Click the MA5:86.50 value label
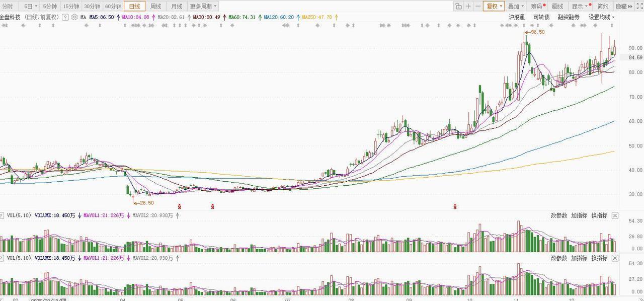The width and height of the screenshot is (644, 301). click(102, 17)
